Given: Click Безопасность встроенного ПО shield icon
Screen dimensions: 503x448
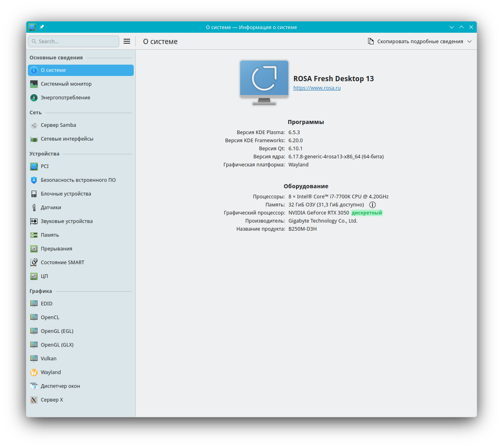Looking at the screenshot, I should coord(34,180).
